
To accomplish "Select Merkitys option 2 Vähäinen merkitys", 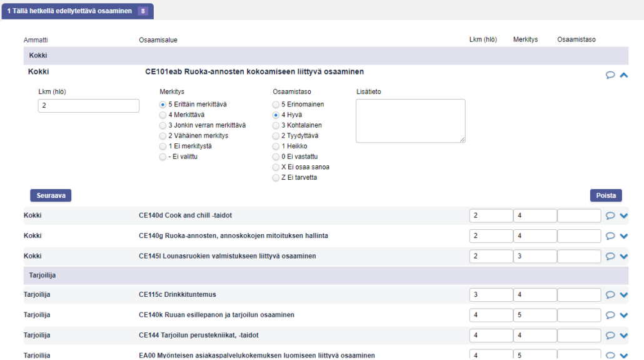I will [x=163, y=136].
